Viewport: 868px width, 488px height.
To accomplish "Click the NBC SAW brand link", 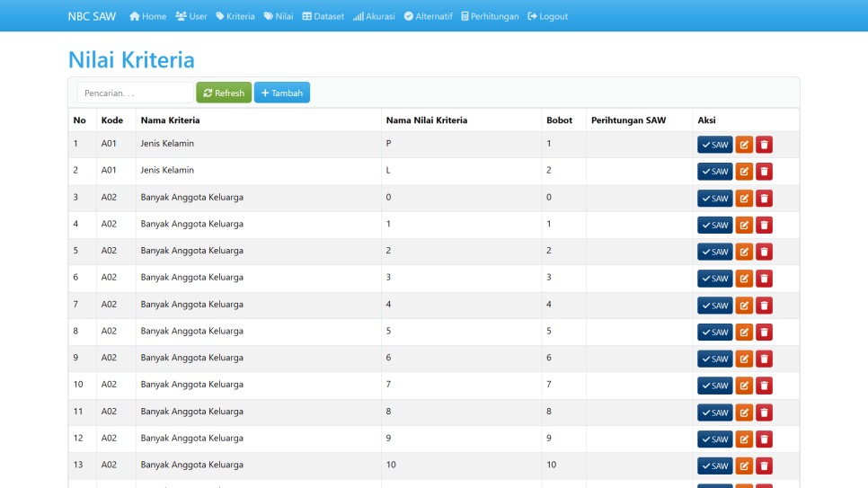I will tap(92, 16).
